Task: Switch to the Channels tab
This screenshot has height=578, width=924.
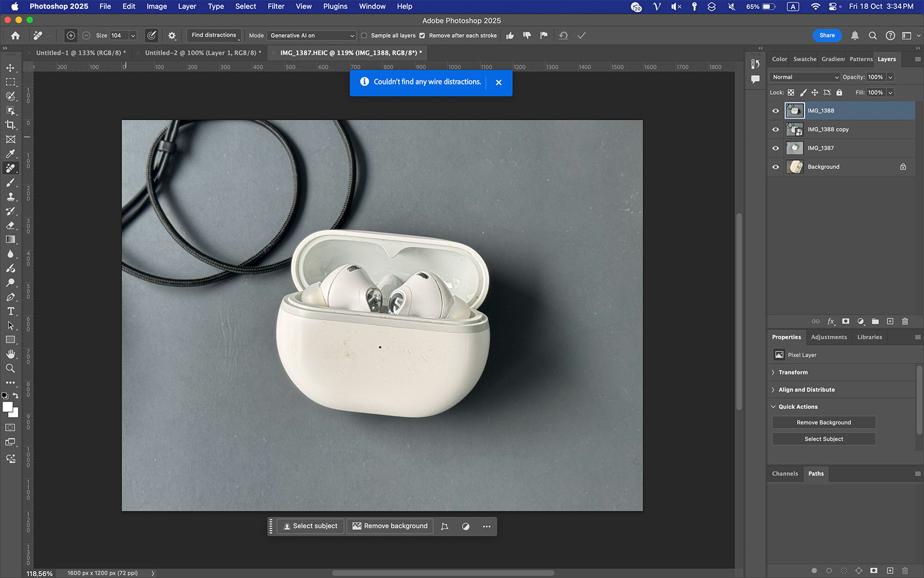Action: pyautogui.click(x=785, y=474)
